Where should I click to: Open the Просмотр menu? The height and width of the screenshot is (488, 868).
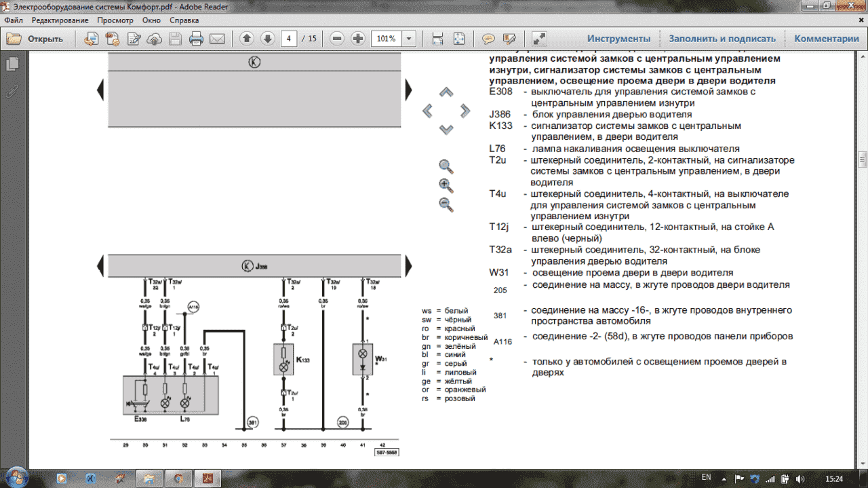point(115,20)
